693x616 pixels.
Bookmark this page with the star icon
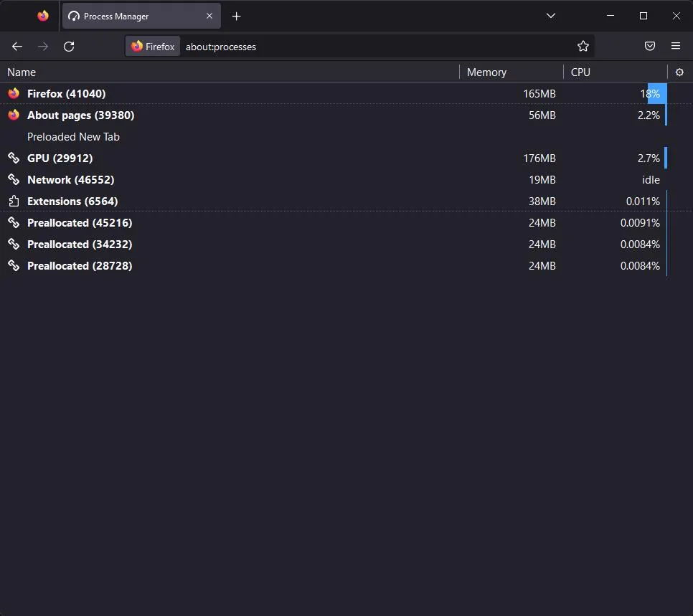pyautogui.click(x=583, y=47)
